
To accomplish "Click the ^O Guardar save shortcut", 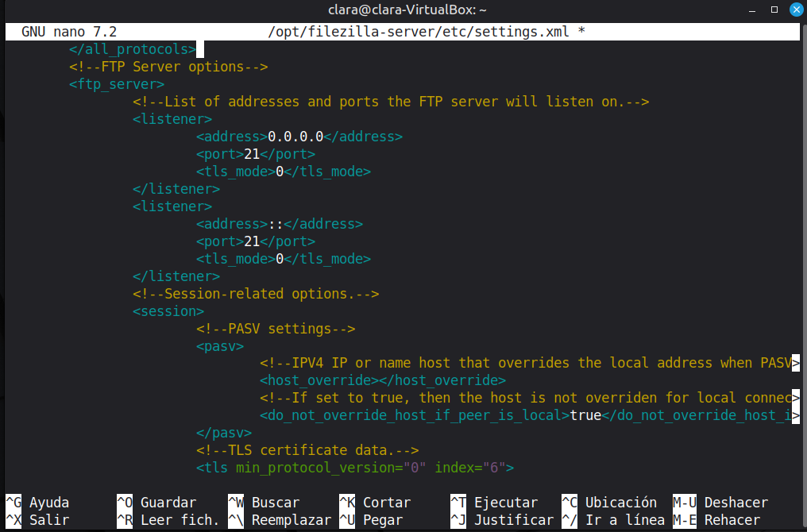I will tap(156, 503).
